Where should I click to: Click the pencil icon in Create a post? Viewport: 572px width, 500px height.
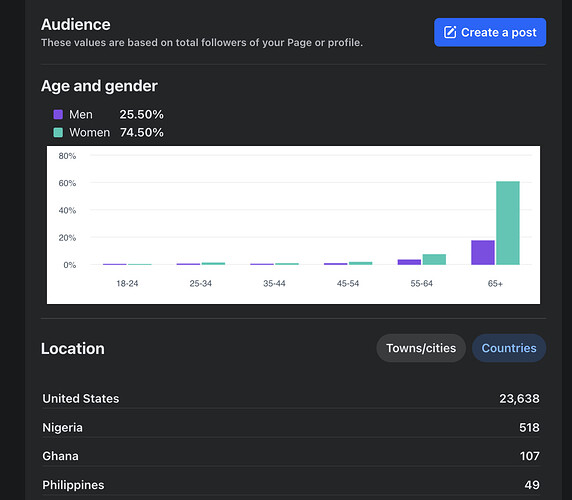click(x=450, y=32)
